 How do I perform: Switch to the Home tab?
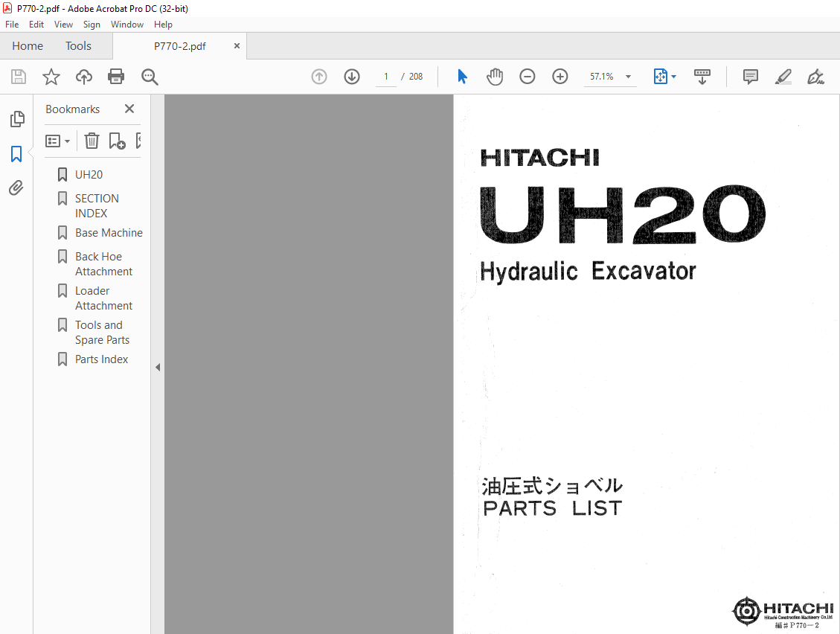tap(28, 46)
